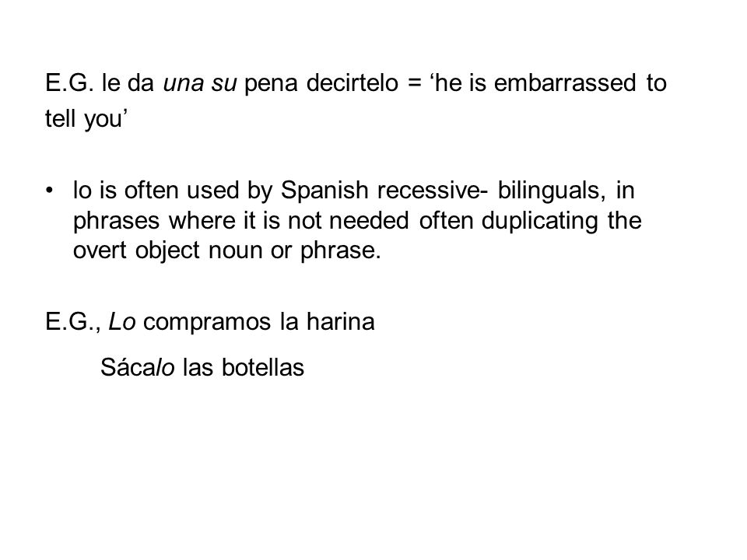Click the word "embarrassed"
Viewport: 747px width, 560px height.
tap(565, 83)
